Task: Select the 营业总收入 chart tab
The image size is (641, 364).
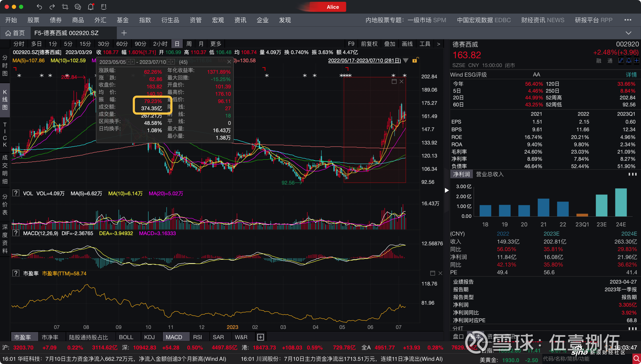Action: point(490,174)
